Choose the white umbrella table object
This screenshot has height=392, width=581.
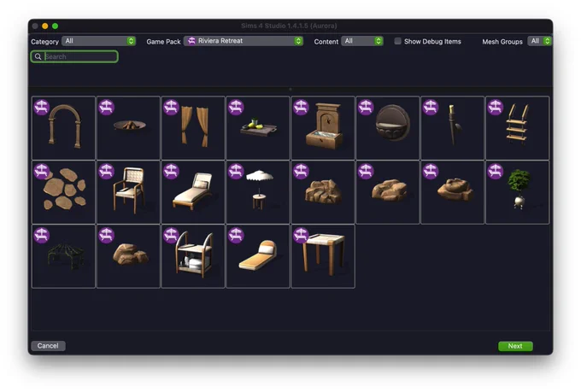(258, 192)
